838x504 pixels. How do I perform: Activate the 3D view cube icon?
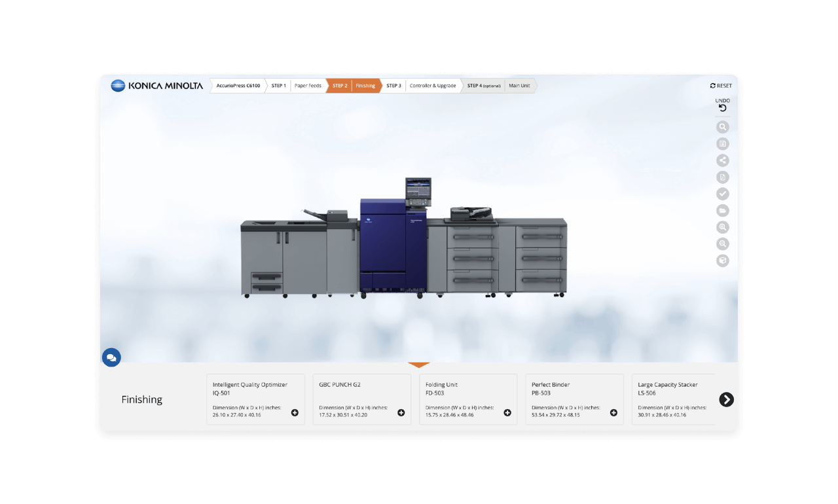[x=723, y=260]
